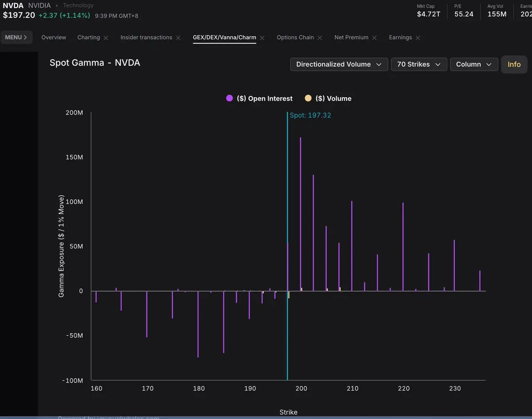This screenshot has width=532, height=419.
Task: Select the GEX/DEX/Vanna/Charm tab
Action: tap(224, 37)
